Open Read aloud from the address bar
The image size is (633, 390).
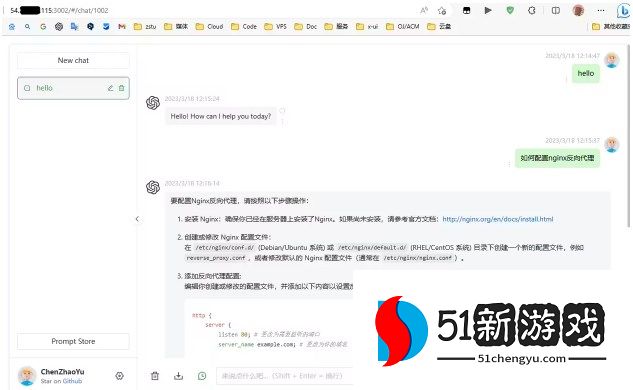424,10
